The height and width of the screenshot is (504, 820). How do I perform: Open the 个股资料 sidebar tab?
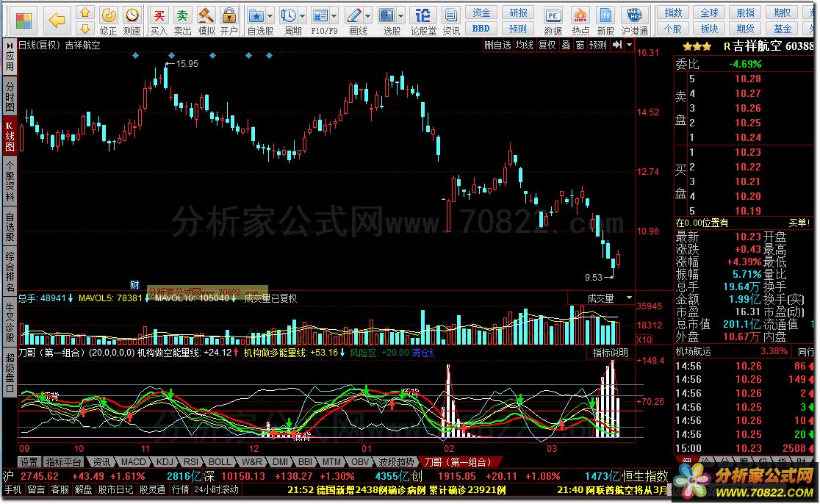pyautogui.click(x=10, y=181)
